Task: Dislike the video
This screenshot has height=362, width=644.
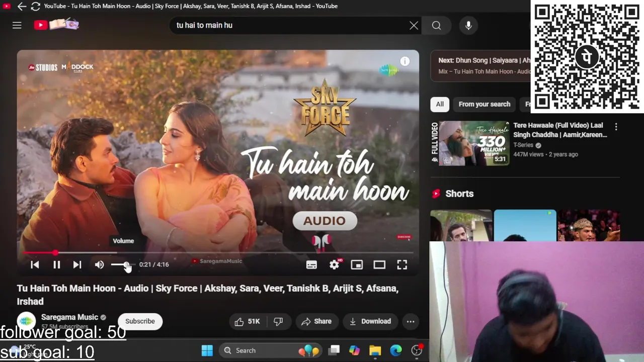Action: pos(278,321)
